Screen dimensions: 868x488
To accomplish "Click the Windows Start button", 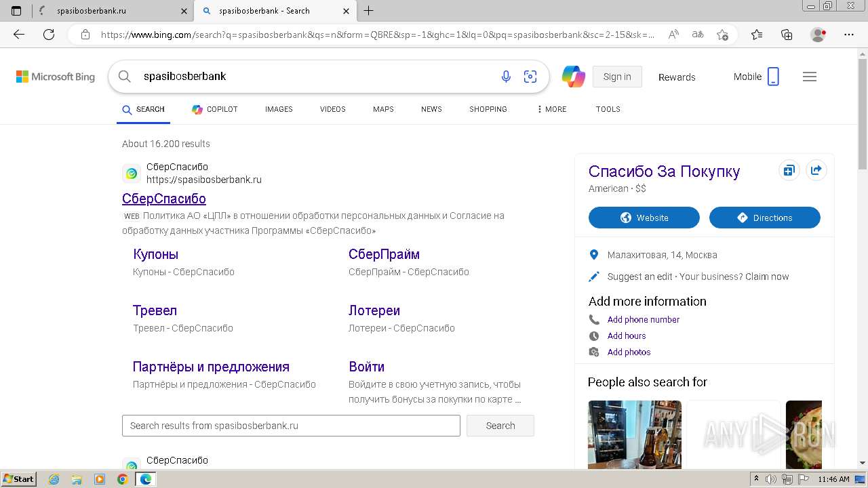I will tap(18, 479).
